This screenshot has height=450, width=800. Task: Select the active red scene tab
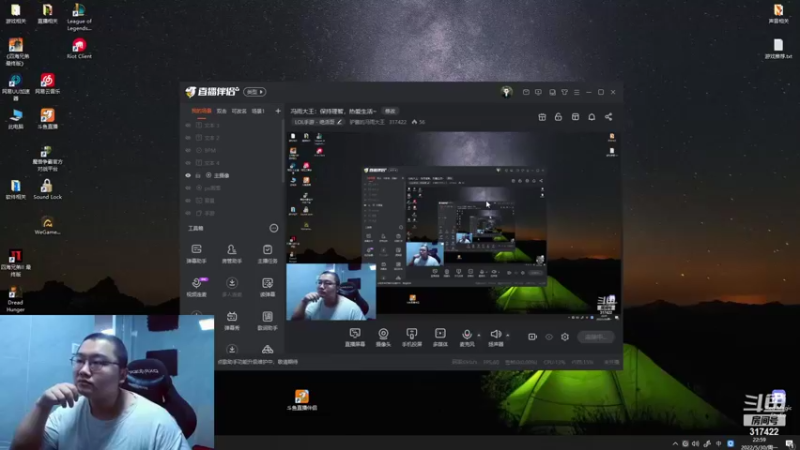(202, 111)
